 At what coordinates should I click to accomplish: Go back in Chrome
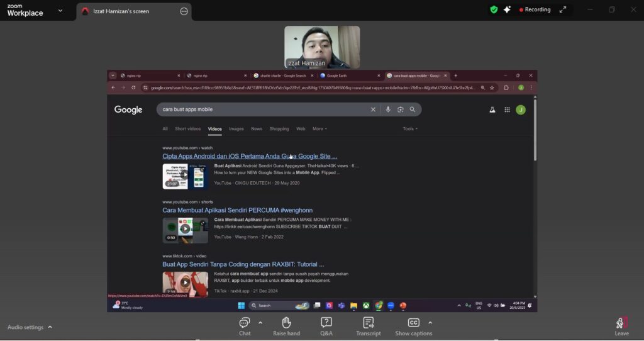(x=113, y=87)
